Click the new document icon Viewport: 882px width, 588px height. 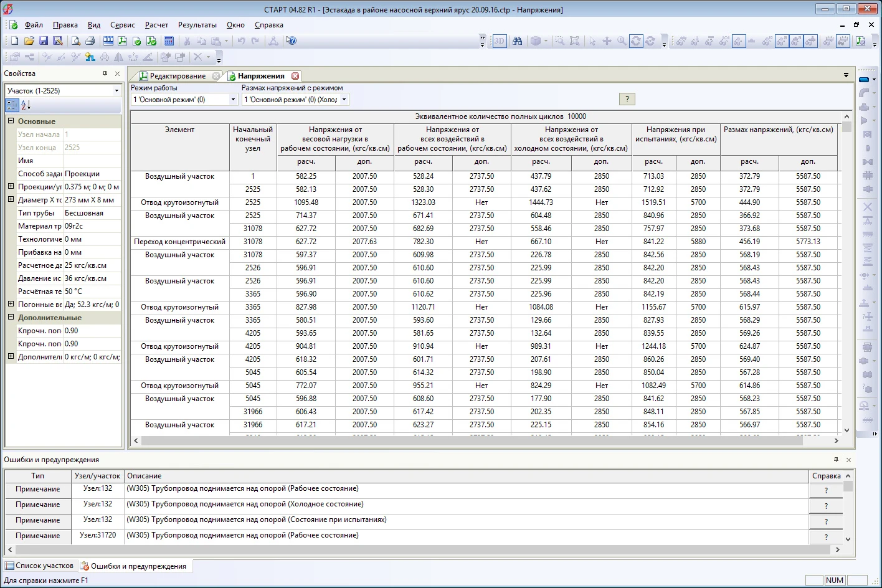tap(14, 41)
